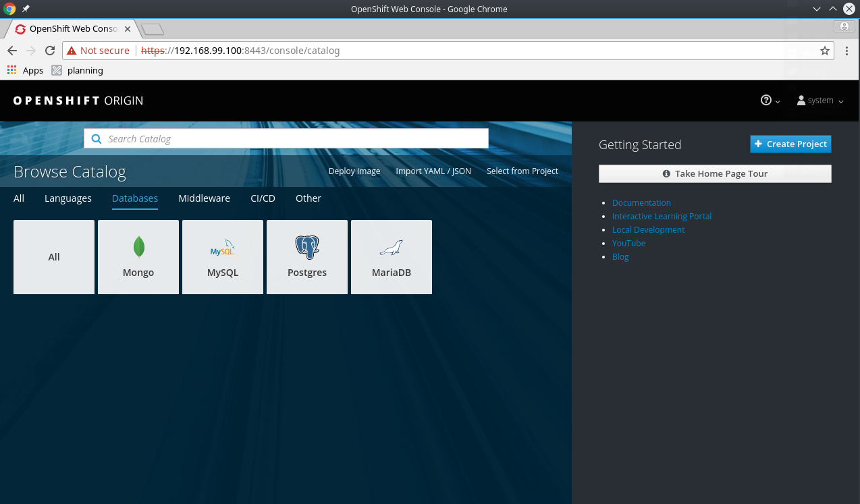Click the address bar URL
860x504 pixels.
coord(240,51)
